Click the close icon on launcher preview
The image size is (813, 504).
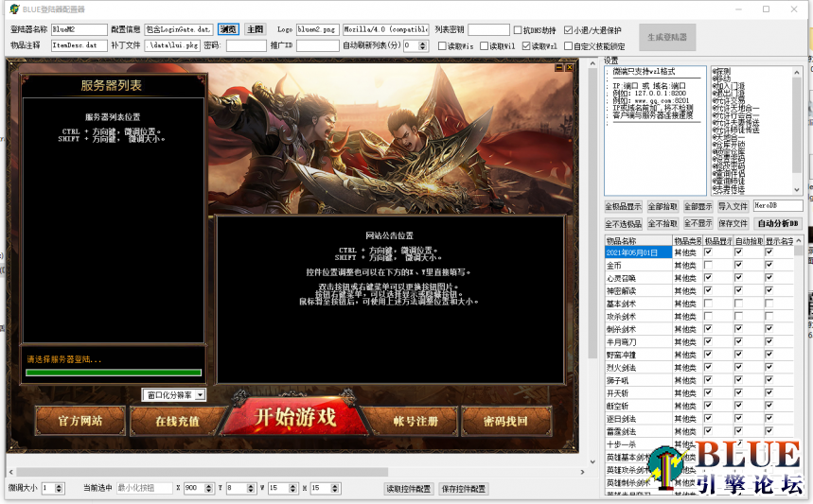pyautogui.click(x=569, y=67)
